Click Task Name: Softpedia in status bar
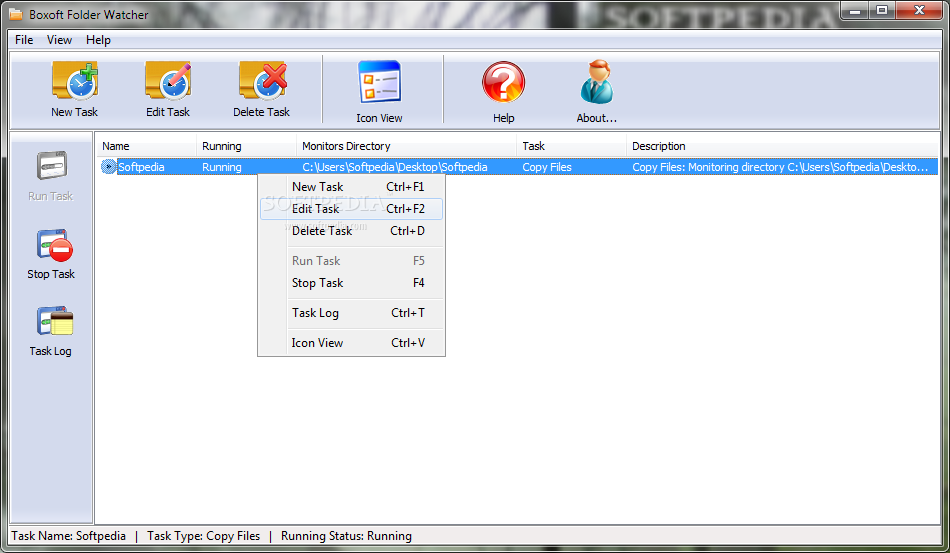Screen dimensions: 950x553 (x=68, y=536)
